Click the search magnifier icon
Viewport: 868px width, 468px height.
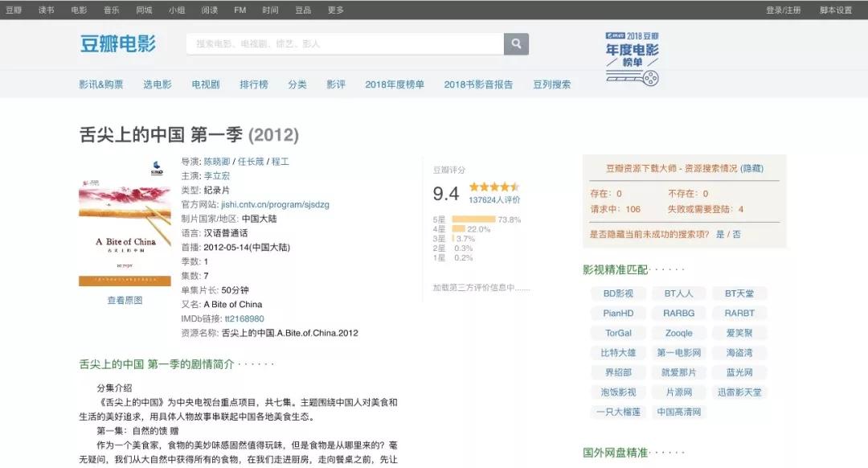pyautogui.click(x=515, y=44)
